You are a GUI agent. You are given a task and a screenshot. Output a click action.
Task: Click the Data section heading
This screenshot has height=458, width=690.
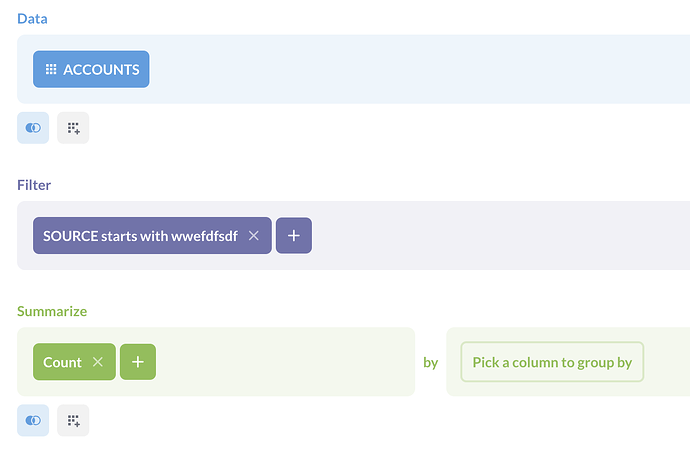[x=32, y=19]
